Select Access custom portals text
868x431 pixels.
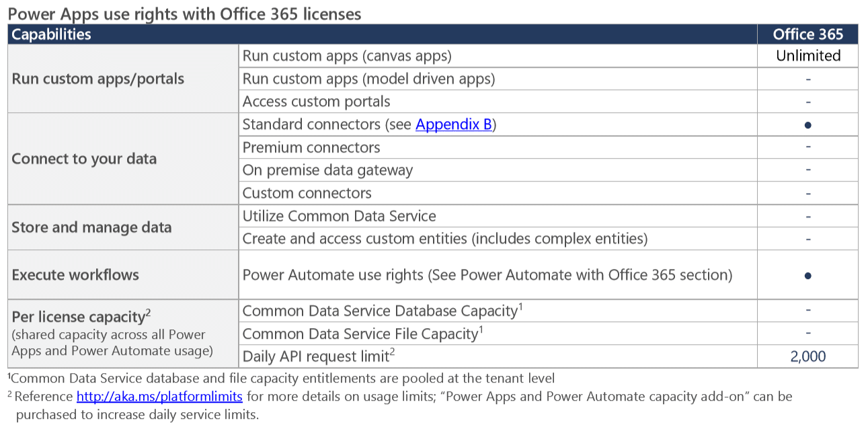316,102
